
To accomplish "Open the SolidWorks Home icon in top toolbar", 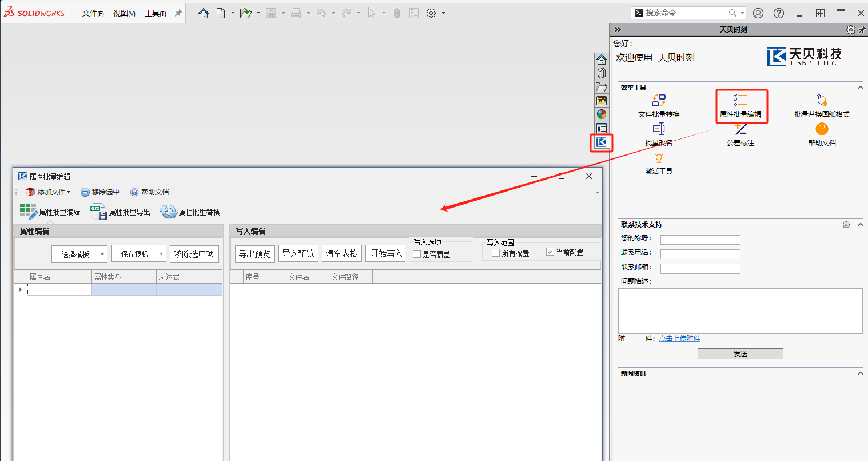I will coord(204,13).
